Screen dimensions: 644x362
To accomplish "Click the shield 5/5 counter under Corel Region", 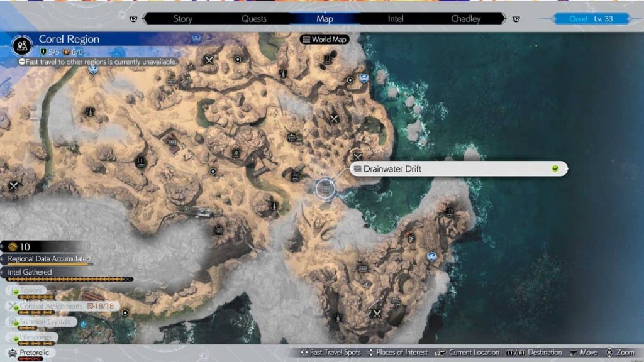I will (x=50, y=52).
